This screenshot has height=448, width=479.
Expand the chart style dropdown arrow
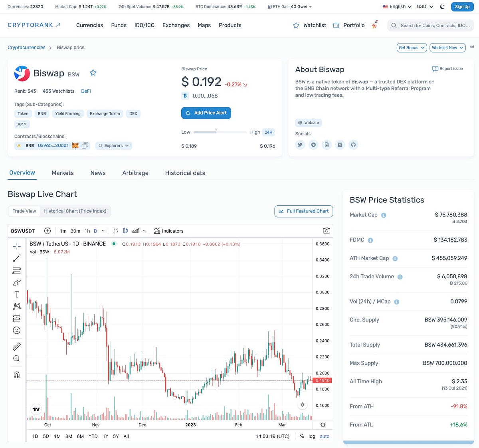(x=144, y=231)
